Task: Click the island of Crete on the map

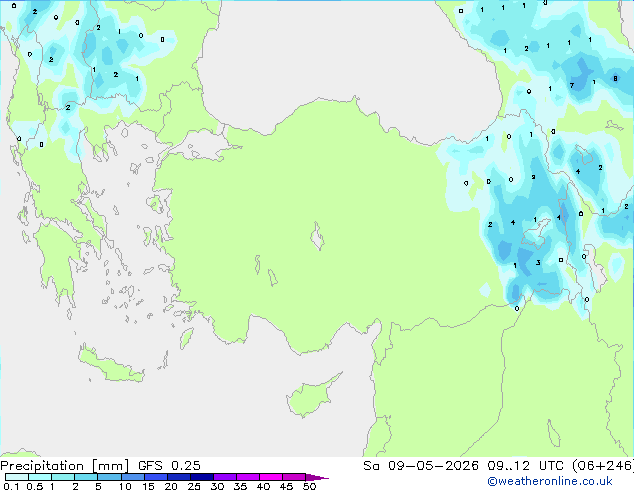Action: pos(110,365)
